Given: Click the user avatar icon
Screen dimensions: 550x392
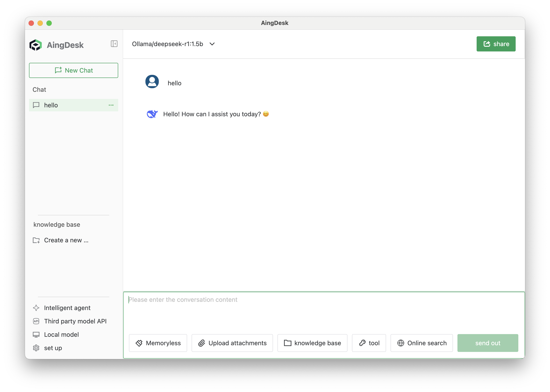Looking at the screenshot, I should coord(152,82).
